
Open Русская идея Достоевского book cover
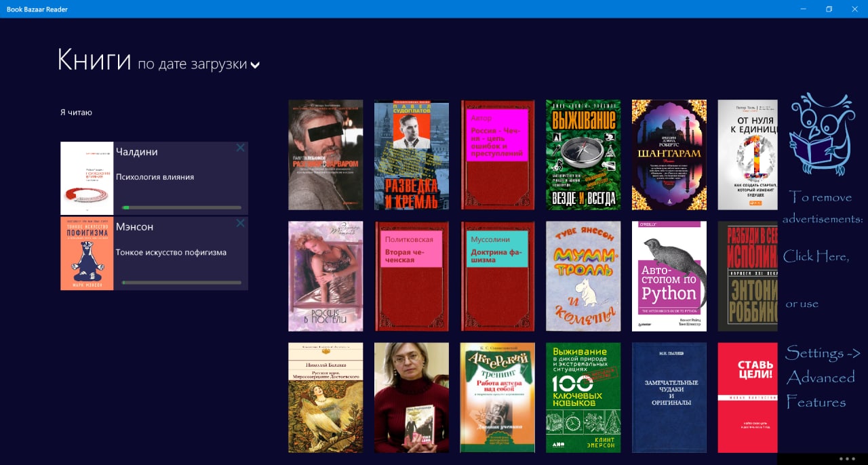(325, 397)
